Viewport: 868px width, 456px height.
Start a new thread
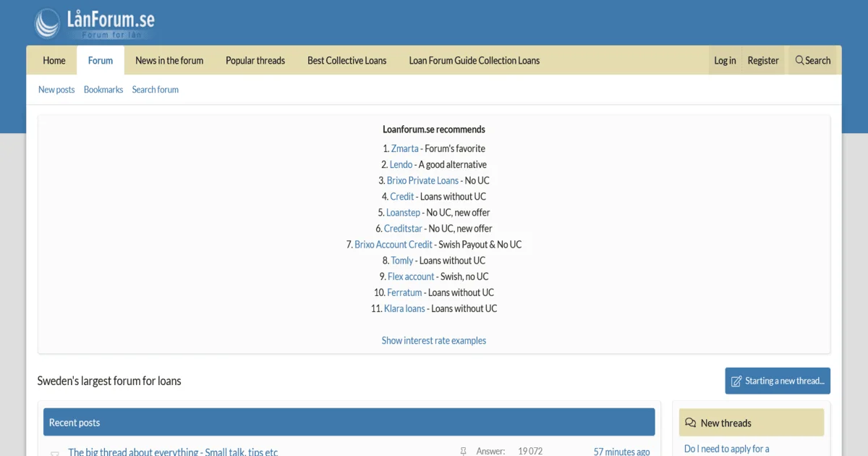(x=778, y=381)
